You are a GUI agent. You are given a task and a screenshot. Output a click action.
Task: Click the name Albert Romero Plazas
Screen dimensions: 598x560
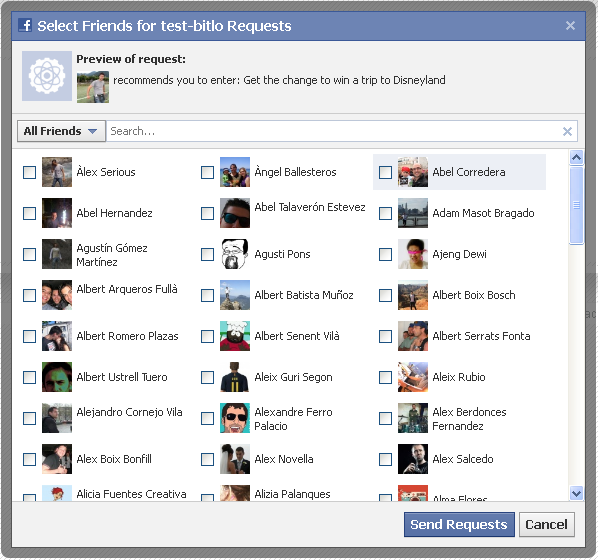tap(127, 336)
